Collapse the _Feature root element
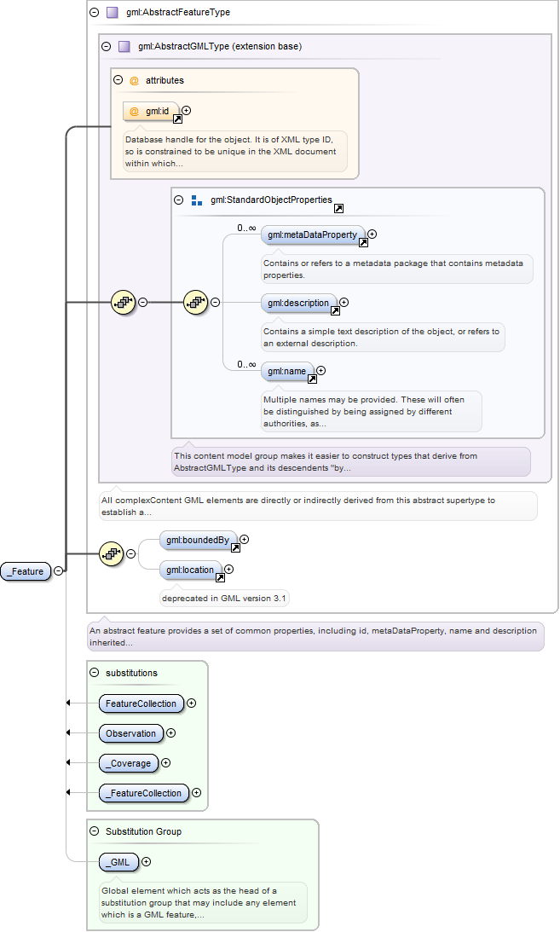This screenshot has height=932, width=560. 58,571
